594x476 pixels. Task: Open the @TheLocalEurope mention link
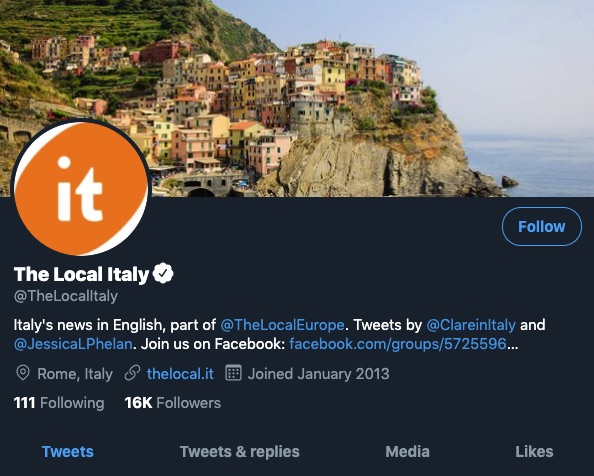coord(282,325)
